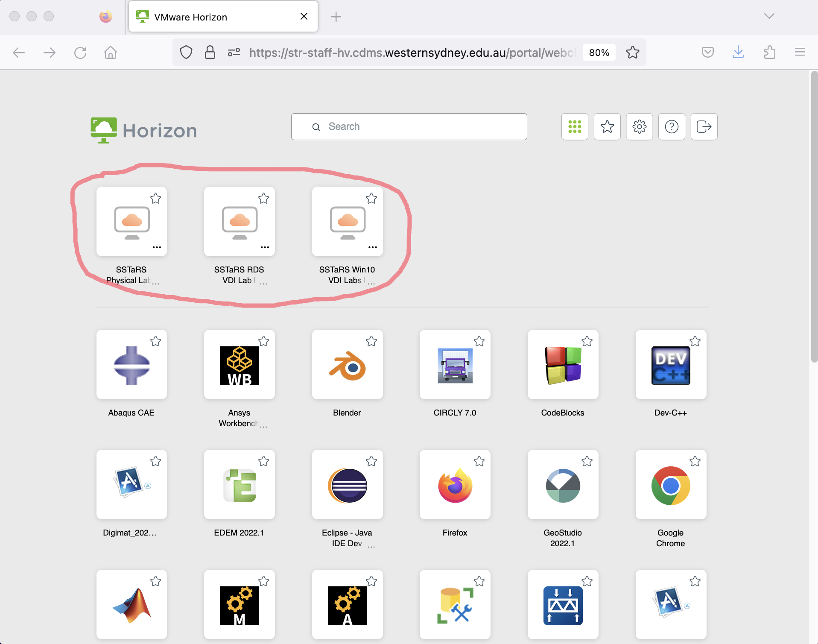Select the VMware Horizon browser tab
The image size is (818, 644).
[223, 17]
